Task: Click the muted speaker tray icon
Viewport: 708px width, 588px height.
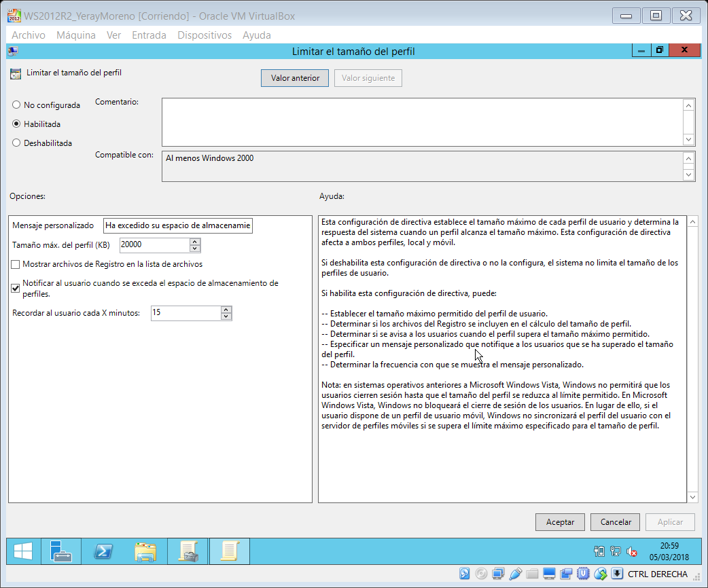Action: (x=631, y=551)
